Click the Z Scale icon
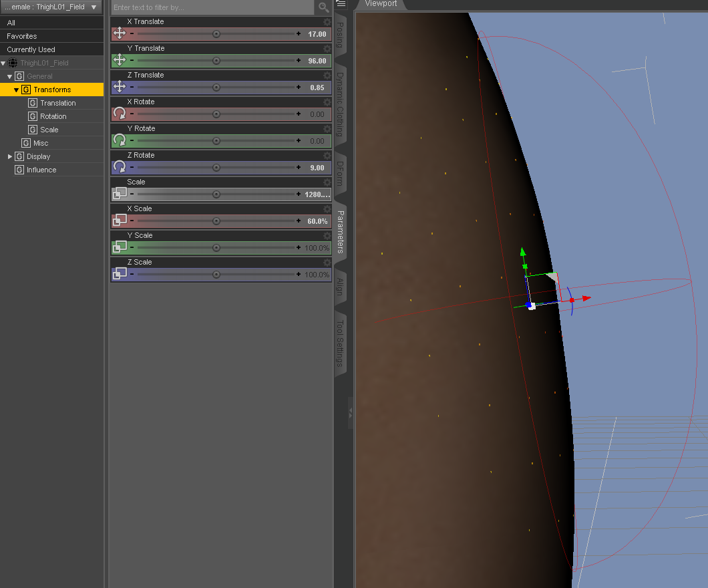The width and height of the screenshot is (708, 588). point(120,273)
